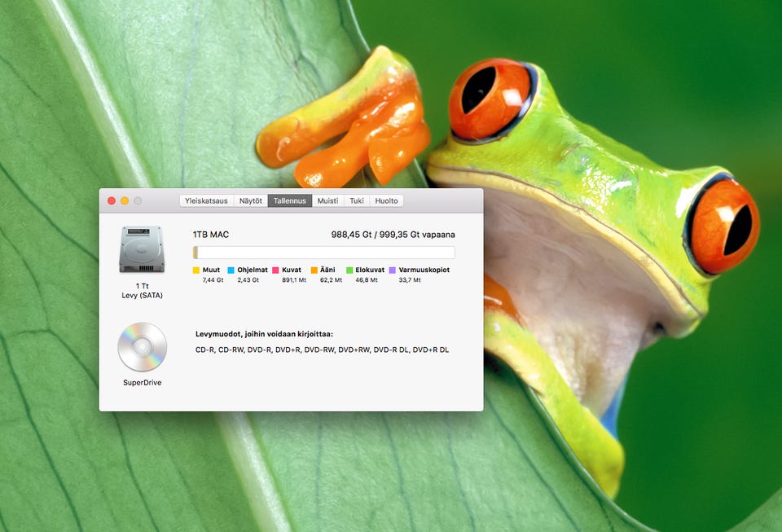Click the "62,2 Mt" value under Ääni
This screenshot has height=532, width=782.
click(332, 280)
